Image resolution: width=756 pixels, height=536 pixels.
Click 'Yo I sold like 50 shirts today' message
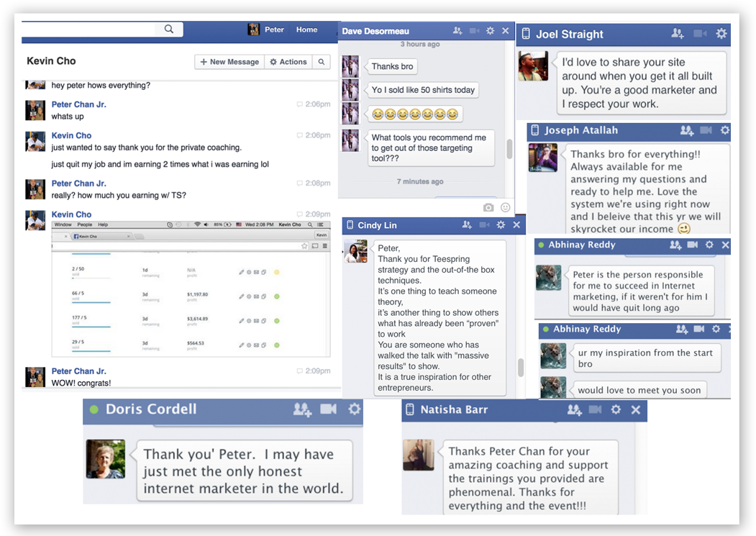423,90
